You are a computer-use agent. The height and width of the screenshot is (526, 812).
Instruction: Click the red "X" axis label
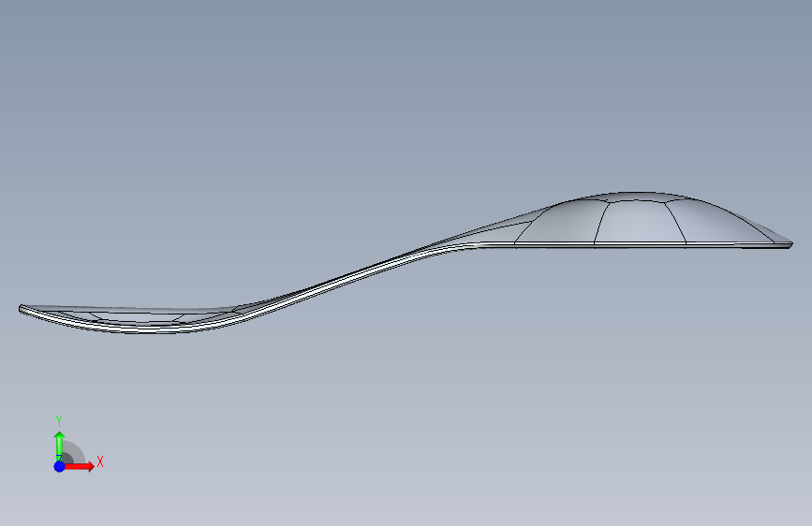coord(100,461)
